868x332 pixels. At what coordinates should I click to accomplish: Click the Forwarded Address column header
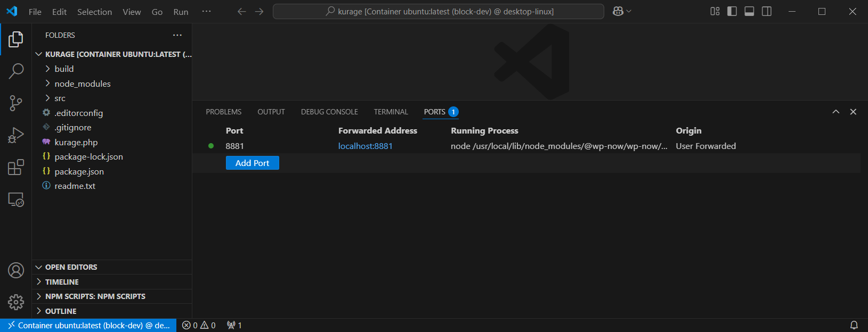click(378, 130)
